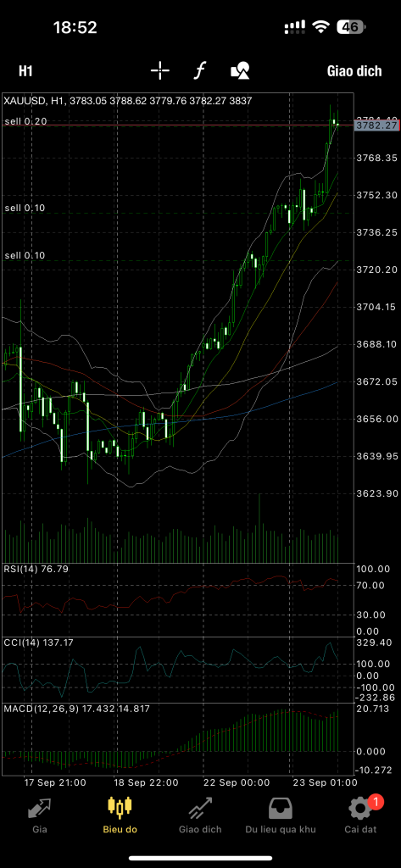Tap the 3623.90 price axis label
401x868 pixels.
(376, 493)
